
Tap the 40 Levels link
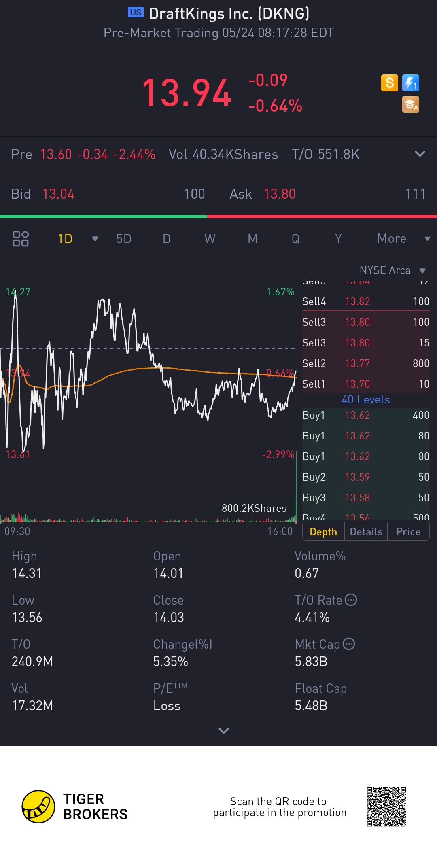click(366, 399)
